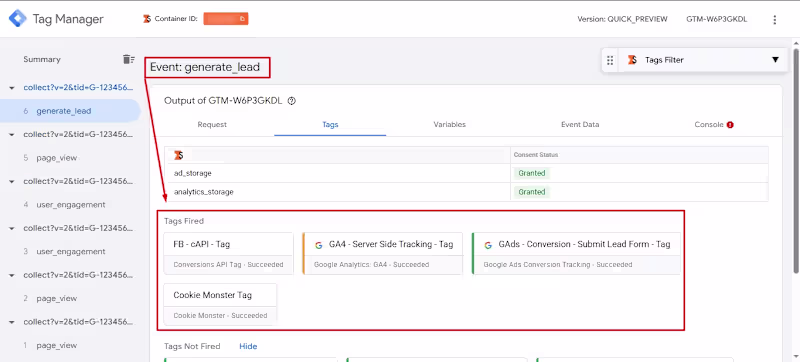The image size is (800, 362).
Task: Collapse the collect request above page_view 5
Action: coord(12,135)
